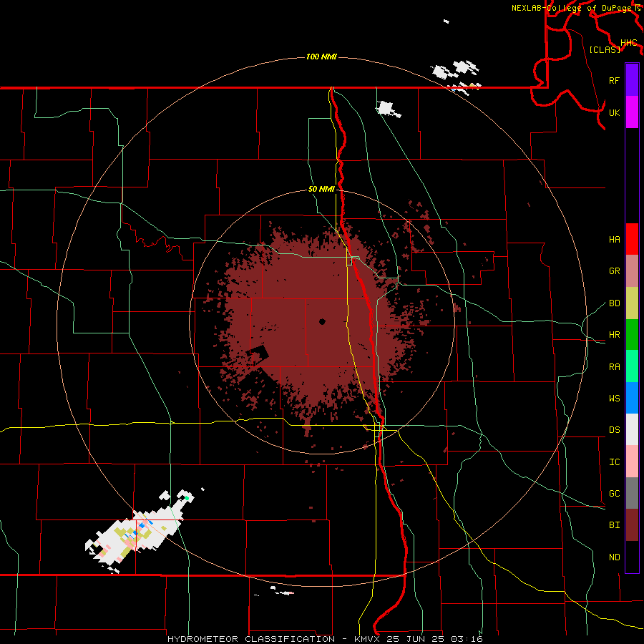
Task: Click the 'HHC' product code text
Action: [628, 43]
